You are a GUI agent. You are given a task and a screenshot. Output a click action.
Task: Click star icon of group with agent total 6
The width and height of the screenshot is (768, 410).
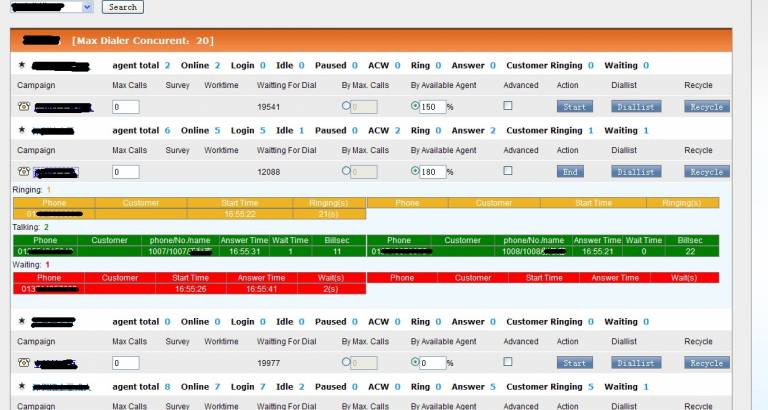coord(22,130)
